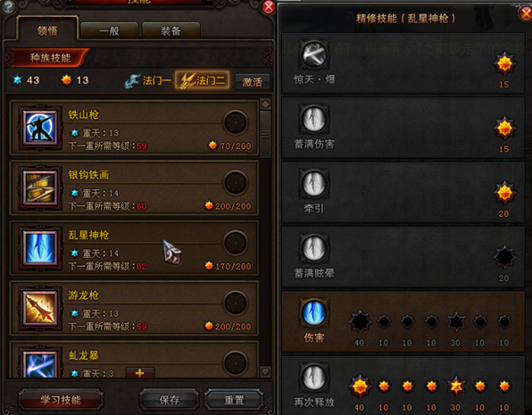Image resolution: width=532 pixels, height=415 pixels.
Task: Toggle the round slot on 银钩铁画 row
Action: click(x=235, y=183)
